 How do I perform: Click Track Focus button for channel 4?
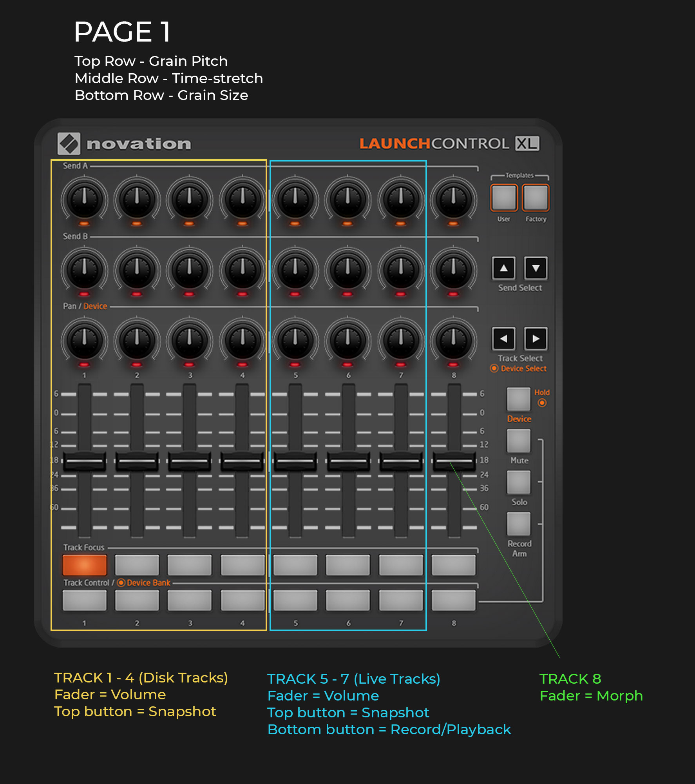click(243, 565)
